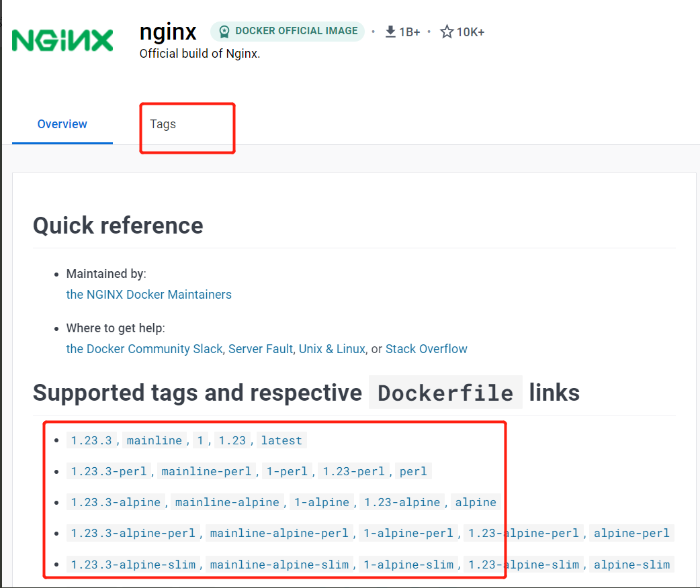
Task: Click the download count icon
Action: [390, 32]
